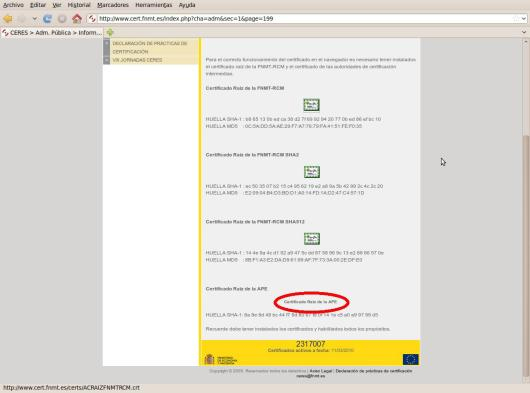
Task: Click the Certificado Raíz de la APE link
Action: tap(310, 301)
